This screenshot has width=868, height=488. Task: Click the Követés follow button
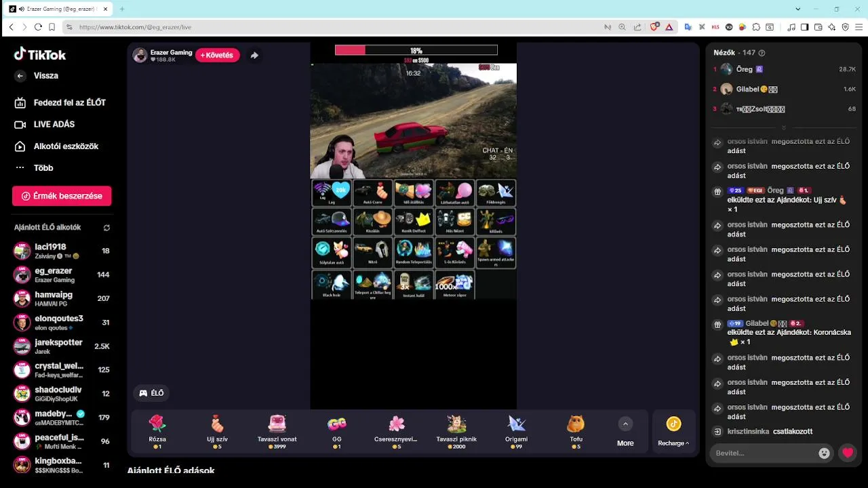pos(218,56)
